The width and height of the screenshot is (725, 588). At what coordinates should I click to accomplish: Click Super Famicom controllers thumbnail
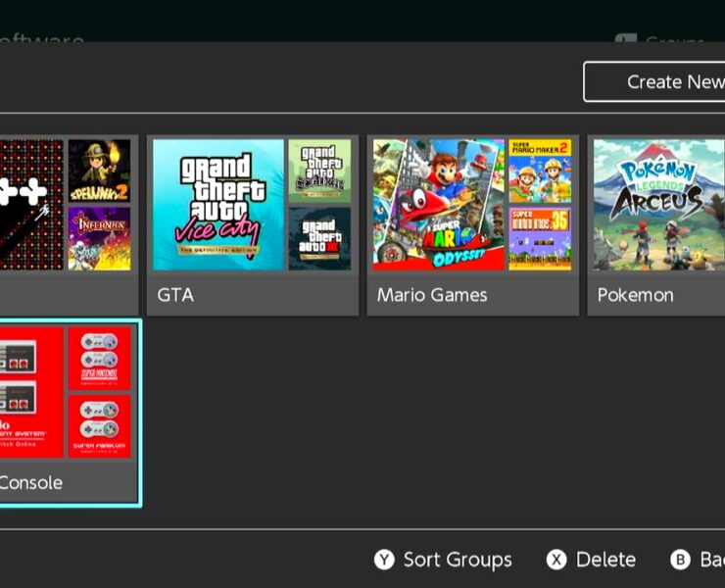[99, 426]
